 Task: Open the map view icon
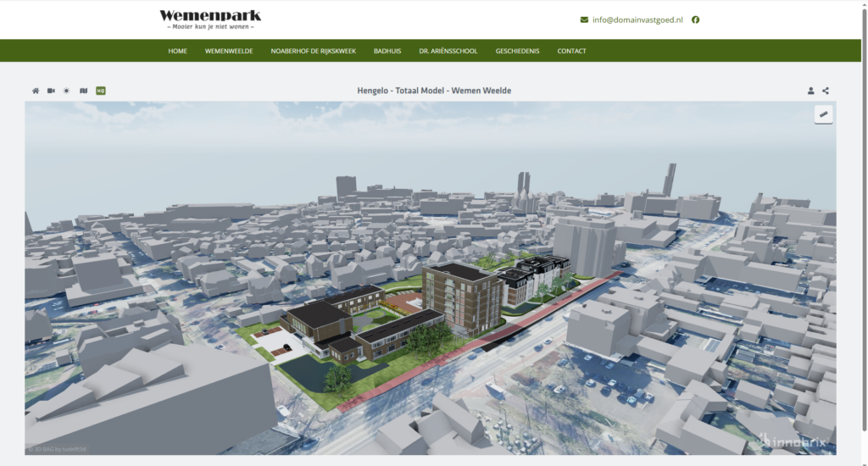83,91
